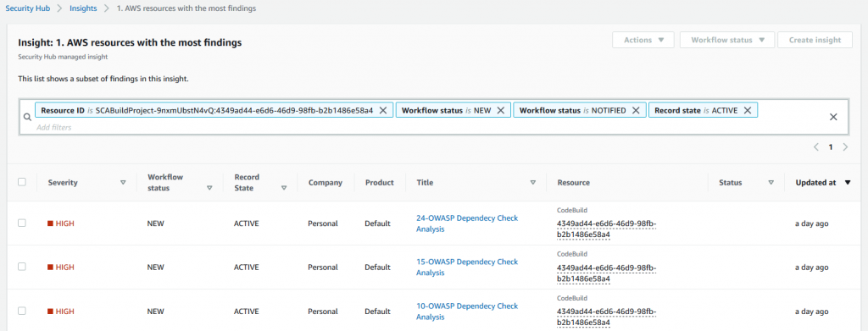Clear all filters with the rightmost X
The width and height of the screenshot is (868, 331).
point(833,117)
